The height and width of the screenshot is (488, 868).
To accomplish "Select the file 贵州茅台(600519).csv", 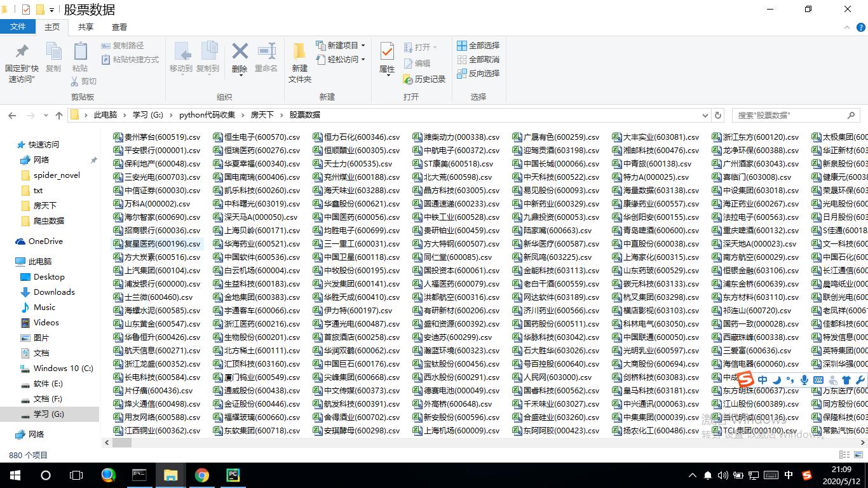I will pyautogui.click(x=156, y=137).
